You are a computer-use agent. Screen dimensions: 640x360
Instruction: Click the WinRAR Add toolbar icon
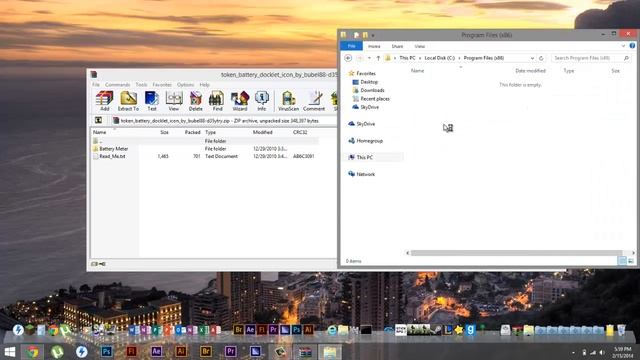pyautogui.click(x=104, y=101)
